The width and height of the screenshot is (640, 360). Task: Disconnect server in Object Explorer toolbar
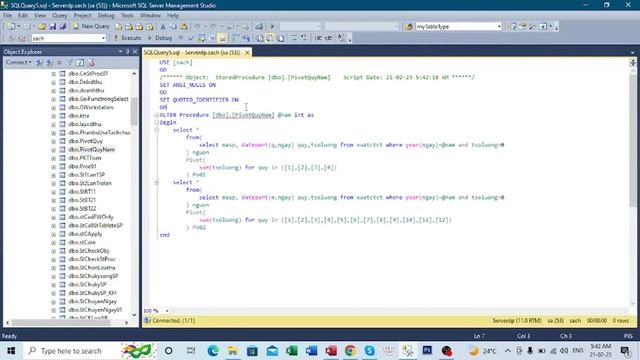tap(49, 62)
